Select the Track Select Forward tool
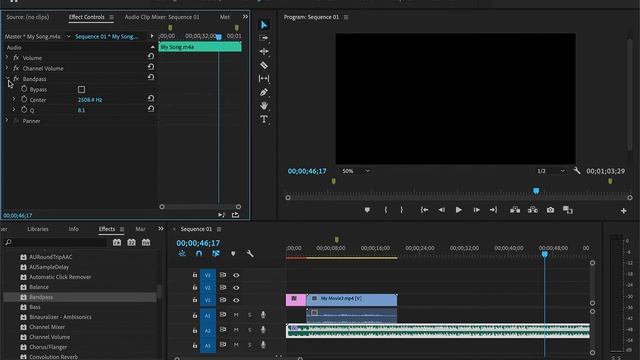 click(x=264, y=38)
